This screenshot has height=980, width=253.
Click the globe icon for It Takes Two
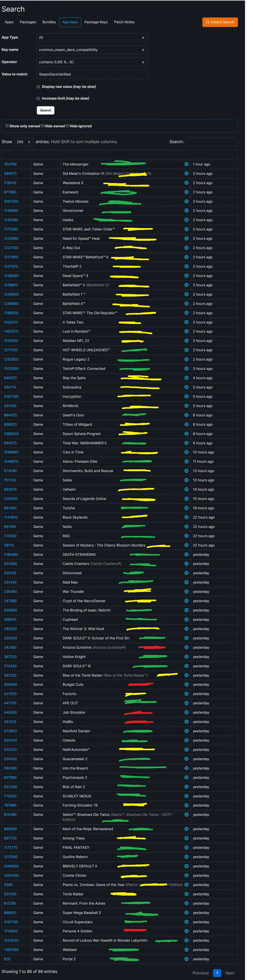(x=186, y=322)
